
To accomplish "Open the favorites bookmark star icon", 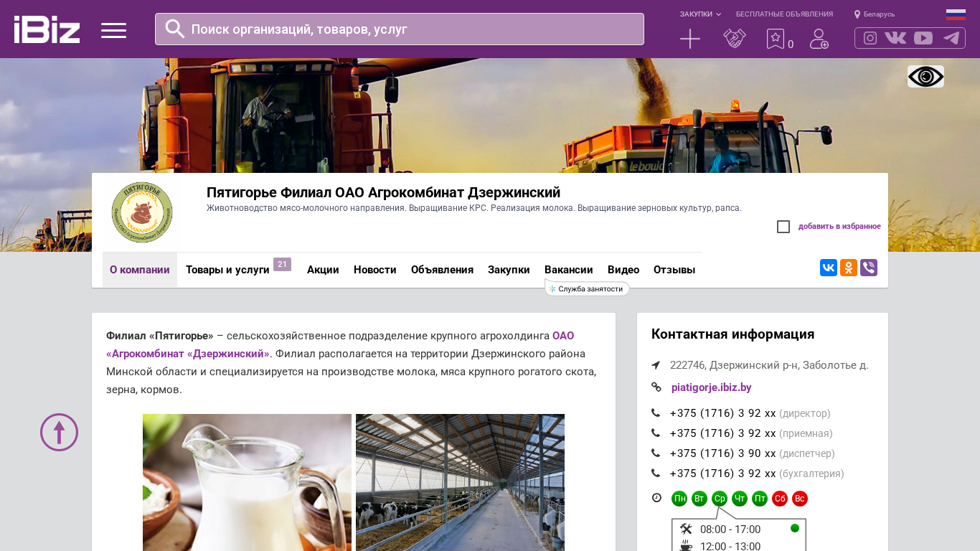I will [776, 39].
